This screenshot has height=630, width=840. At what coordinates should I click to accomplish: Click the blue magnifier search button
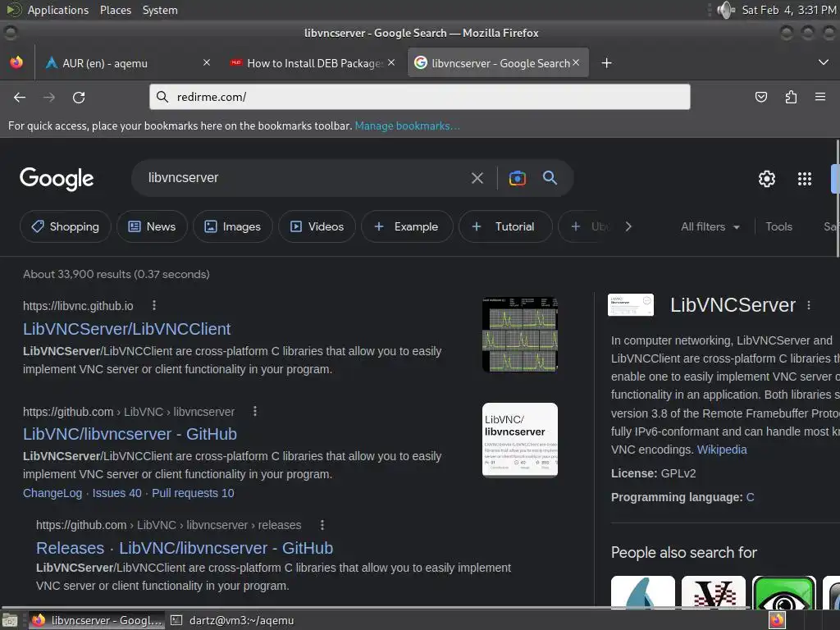pyautogui.click(x=550, y=177)
